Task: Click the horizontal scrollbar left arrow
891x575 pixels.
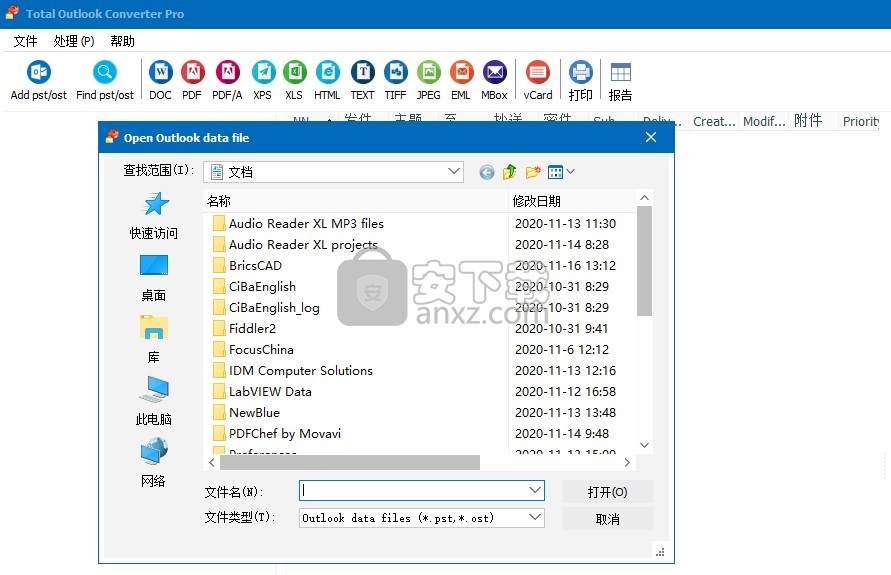Action: [211, 462]
